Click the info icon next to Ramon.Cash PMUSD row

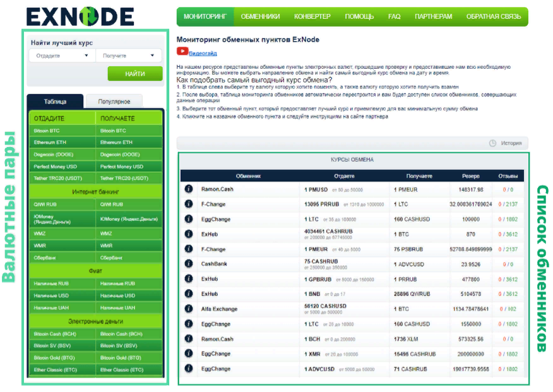pyautogui.click(x=188, y=189)
